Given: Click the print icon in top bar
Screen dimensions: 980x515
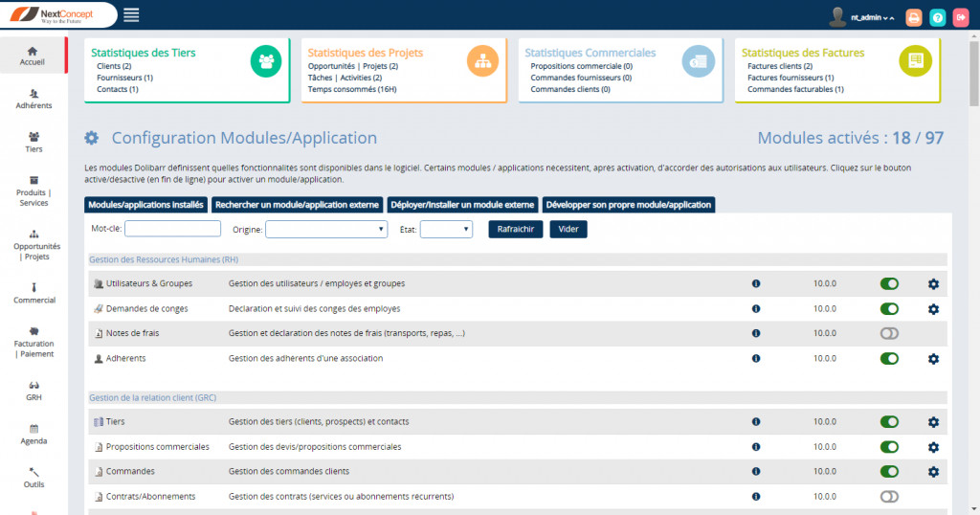Looking at the screenshot, I should point(914,17).
